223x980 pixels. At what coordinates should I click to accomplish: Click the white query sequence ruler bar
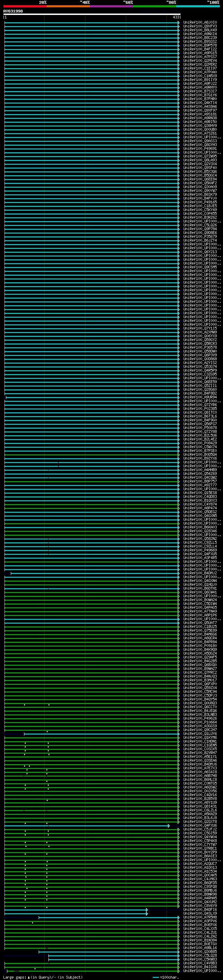pyautogui.click(x=92, y=15)
